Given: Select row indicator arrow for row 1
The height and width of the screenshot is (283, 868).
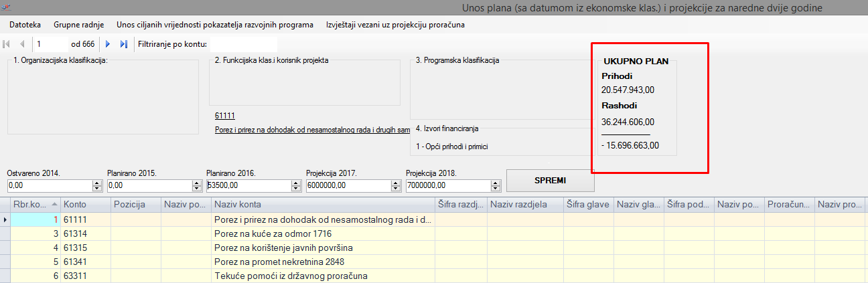Looking at the screenshot, I should point(6,219).
